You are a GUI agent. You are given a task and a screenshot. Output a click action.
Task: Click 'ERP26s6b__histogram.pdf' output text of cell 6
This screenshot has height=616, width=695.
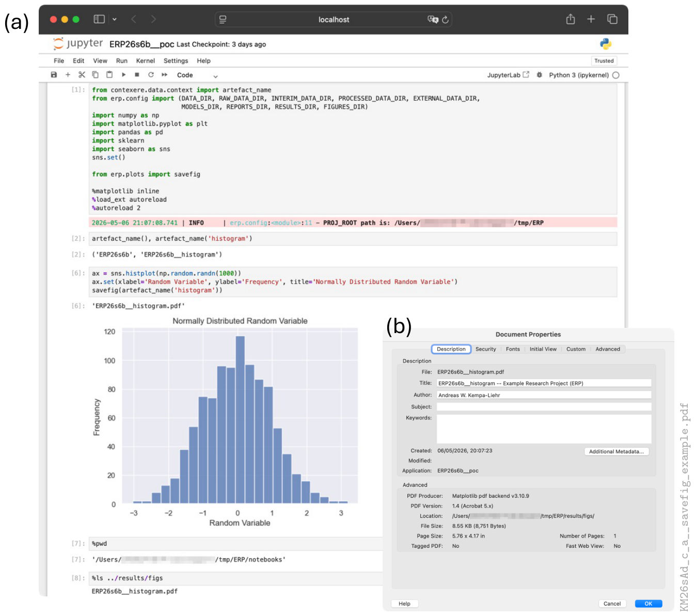click(x=138, y=306)
